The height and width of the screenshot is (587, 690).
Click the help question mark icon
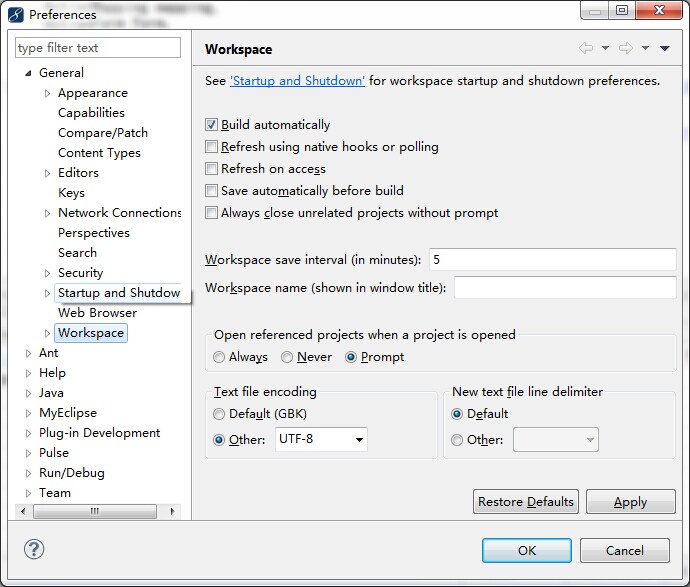click(34, 549)
